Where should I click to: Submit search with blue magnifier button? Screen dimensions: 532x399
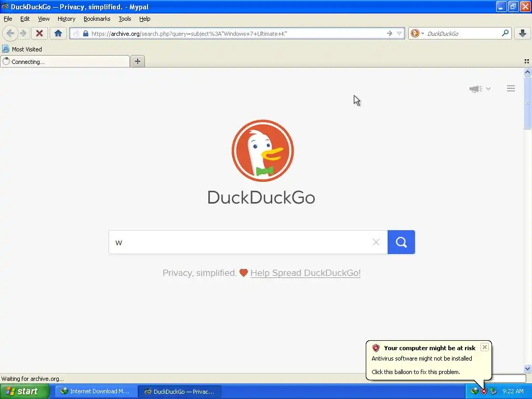[402, 242]
